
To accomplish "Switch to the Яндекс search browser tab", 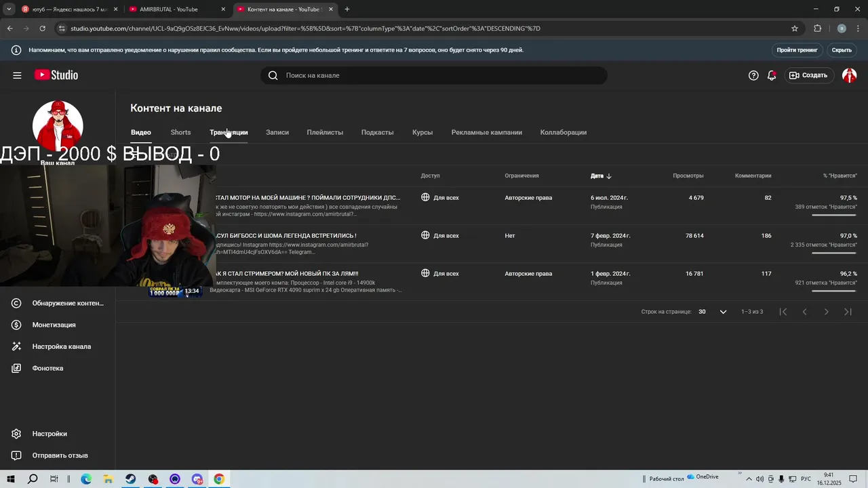I will (70, 9).
